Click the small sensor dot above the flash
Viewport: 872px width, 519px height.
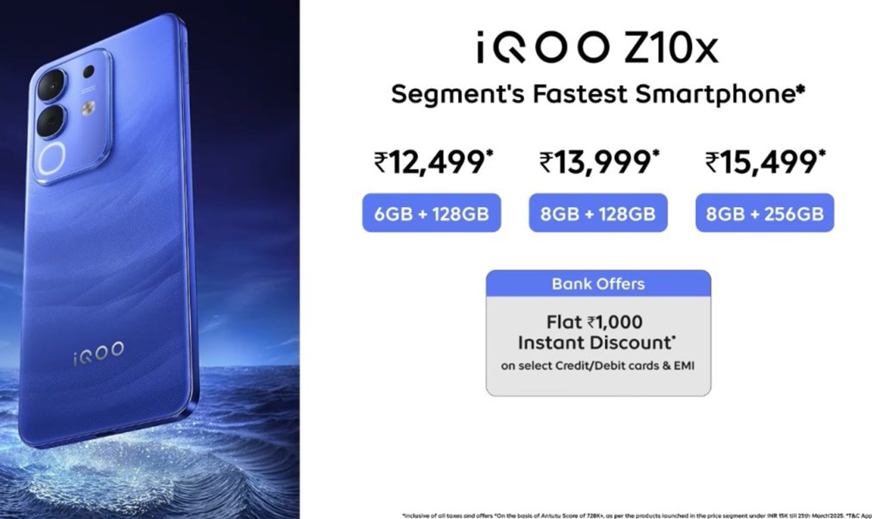click(88, 72)
